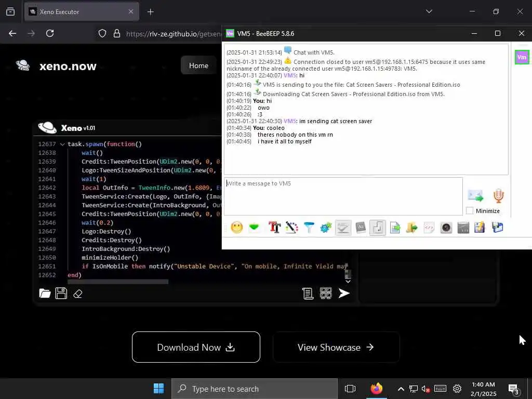Open the Windows Start menu
The image size is (532, 399).
[158, 389]
